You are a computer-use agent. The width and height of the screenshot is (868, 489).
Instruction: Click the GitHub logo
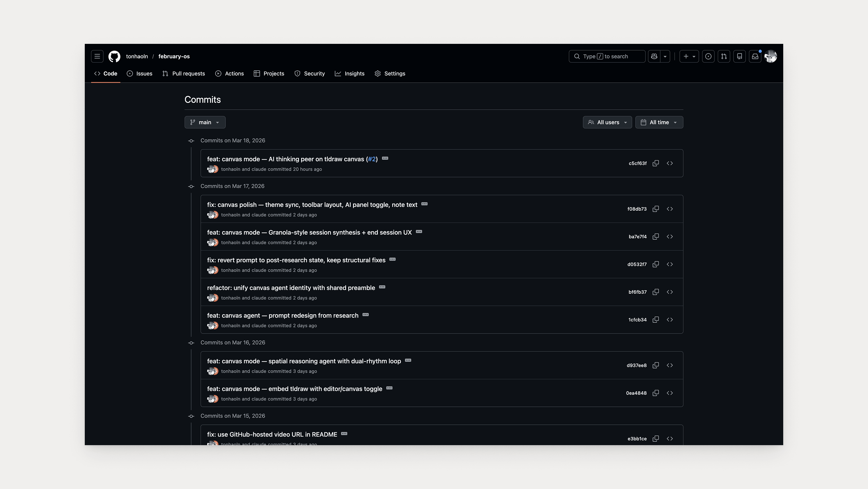[115, 56]
